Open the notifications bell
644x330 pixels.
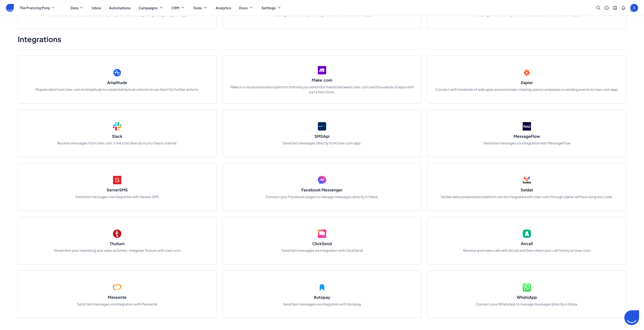coord(623,8)
